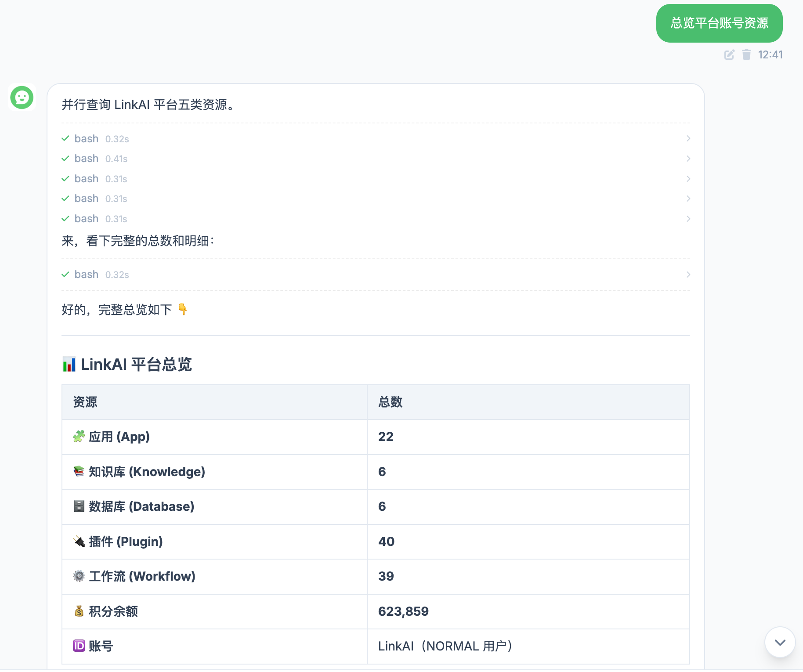Click the green bot avatar icon

coord(22,97)
